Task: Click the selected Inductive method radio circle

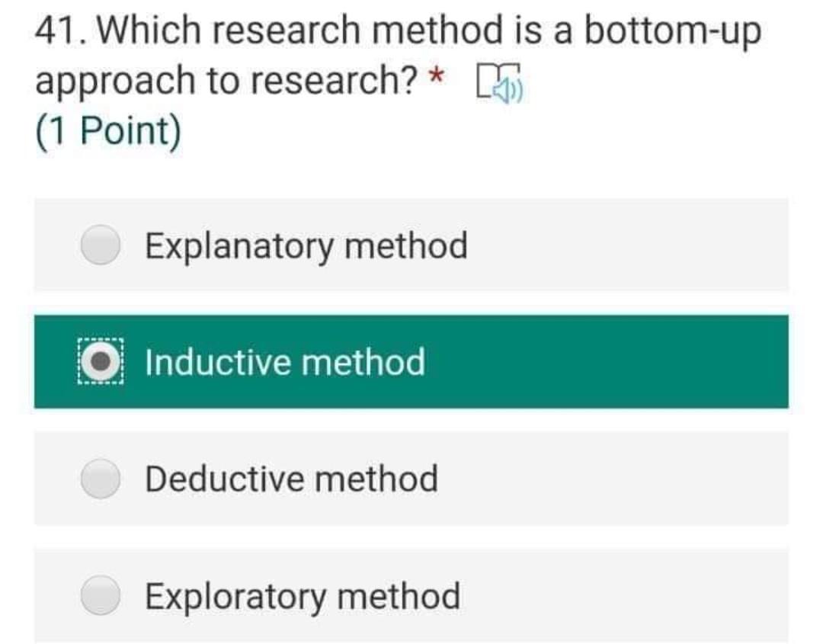Action: 101,362
